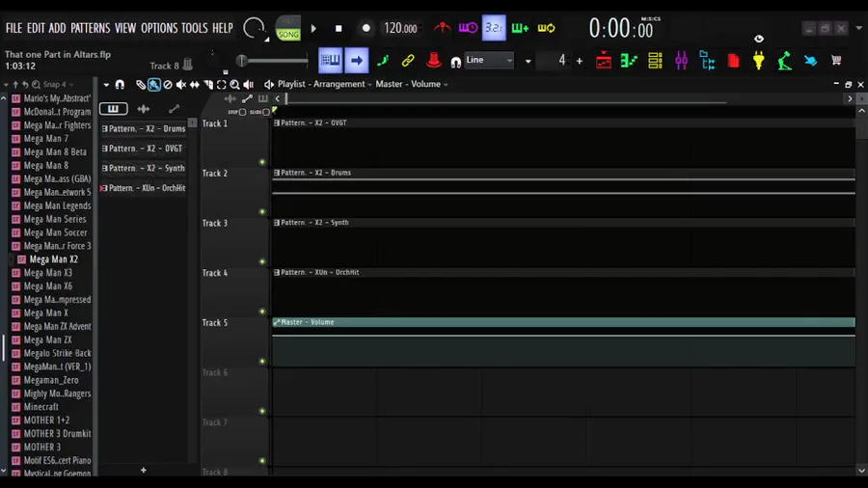Add a new pattern with plus button
This screenshot has width=868, height=488.
click(144, 470)
